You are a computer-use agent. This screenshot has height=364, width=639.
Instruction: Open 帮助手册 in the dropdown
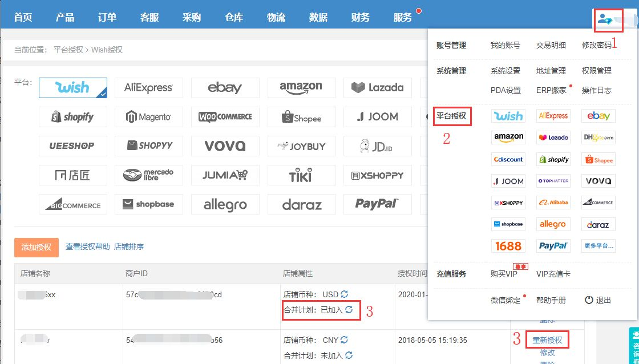pyautogui.click(x=551, y=301)
